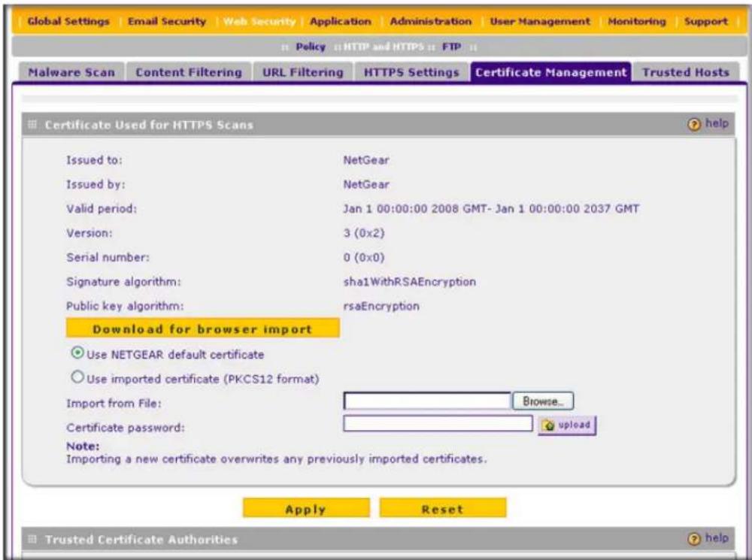This screenshot has width=752, height=560.
Task: Go to the FTP submenu link
Action: tap(451, 47)
